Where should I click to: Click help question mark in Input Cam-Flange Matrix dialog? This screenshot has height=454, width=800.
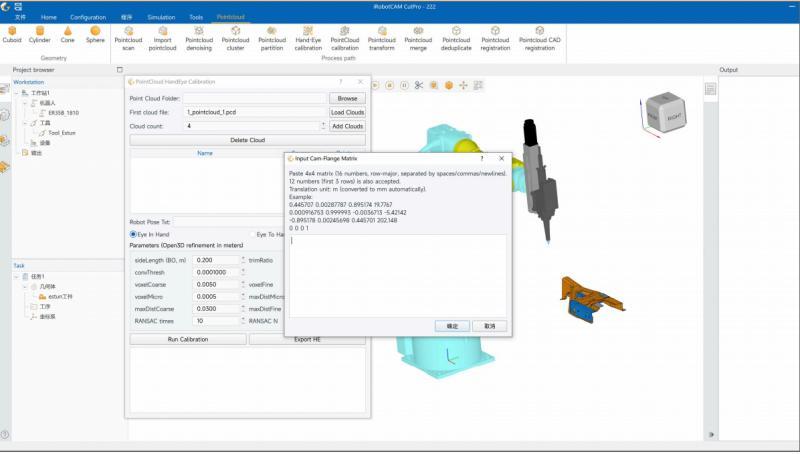[x=482, y=159]
